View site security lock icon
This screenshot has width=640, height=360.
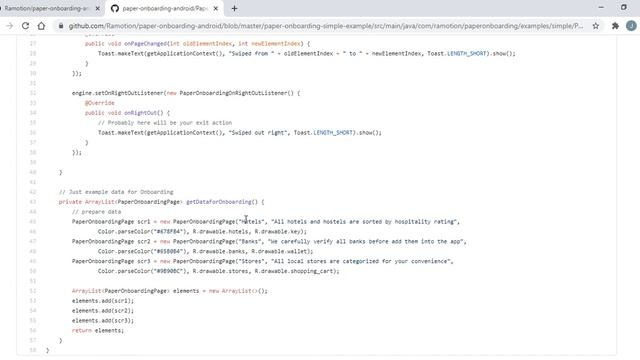61,26
